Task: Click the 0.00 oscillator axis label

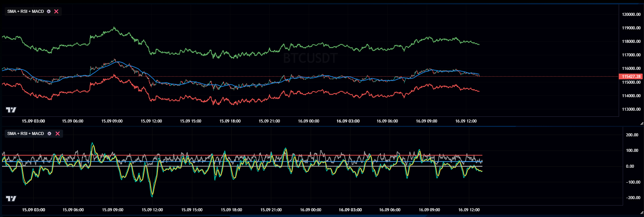Action: [630, 166]
